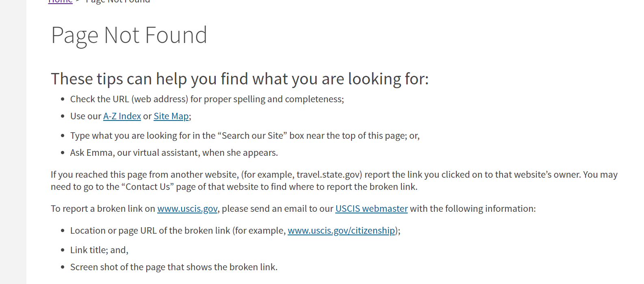
Task: Open the www.uscis.gov/citizenship example link
Action: coord(341,231)
